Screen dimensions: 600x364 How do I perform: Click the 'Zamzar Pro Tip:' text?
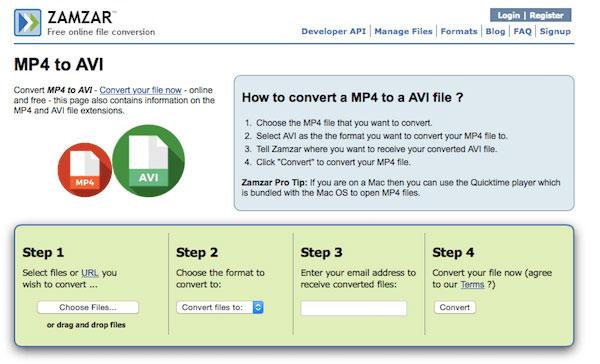pyautogui.click(x=274, y=183)
